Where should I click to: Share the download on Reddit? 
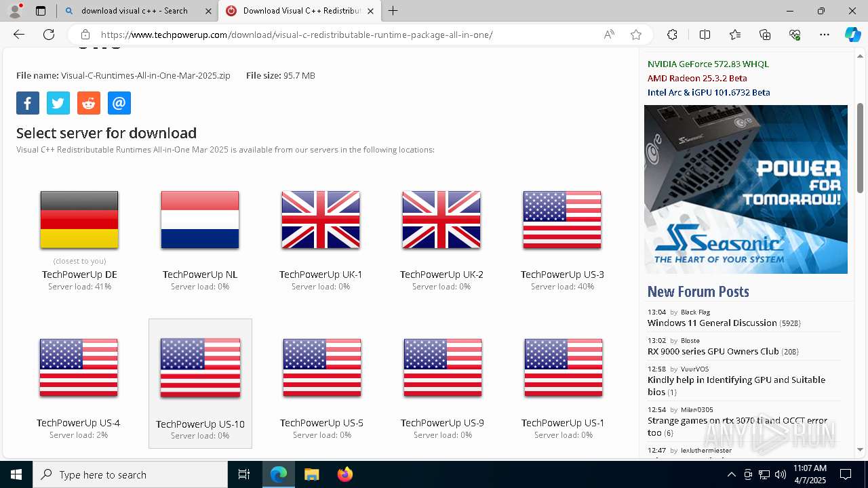[x=89, y=103]
